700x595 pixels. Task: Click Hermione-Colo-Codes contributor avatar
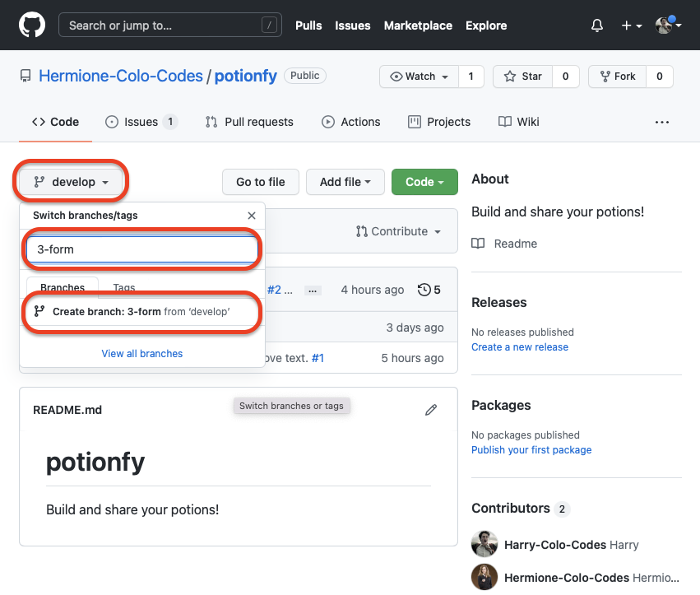[x=484, y=577]
